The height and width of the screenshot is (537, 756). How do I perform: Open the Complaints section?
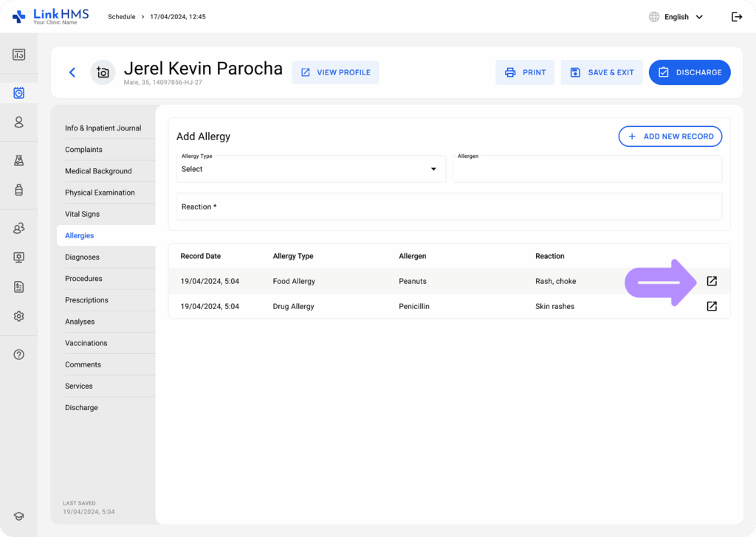click(x=83, y=149)
